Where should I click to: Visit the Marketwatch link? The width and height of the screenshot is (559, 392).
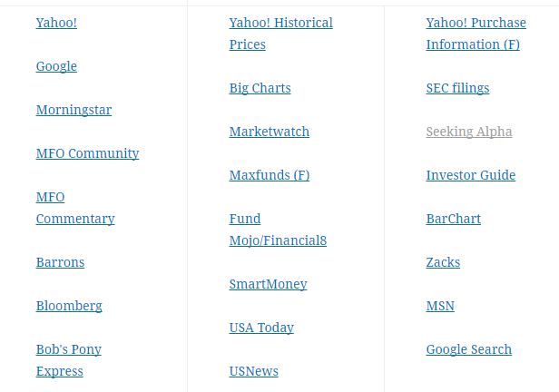(x=269, y=132)
